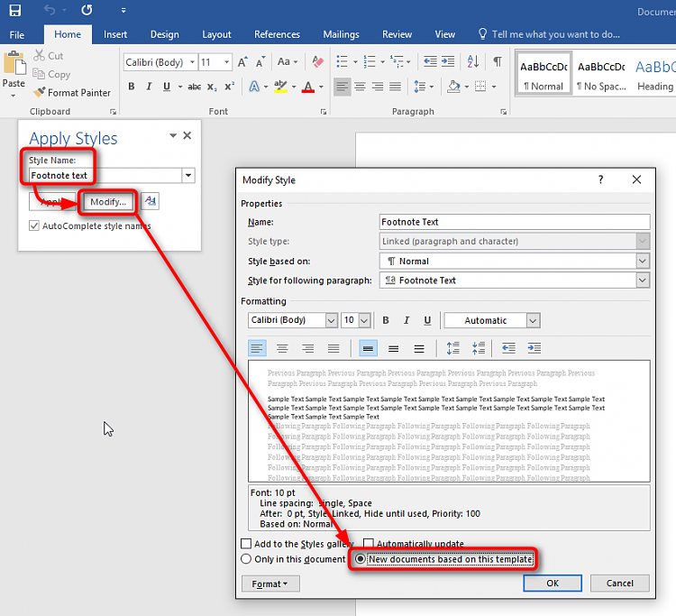The image size is (676, 616).
Task: Increase font size with the grow font icon
Action: click(242, 62)
